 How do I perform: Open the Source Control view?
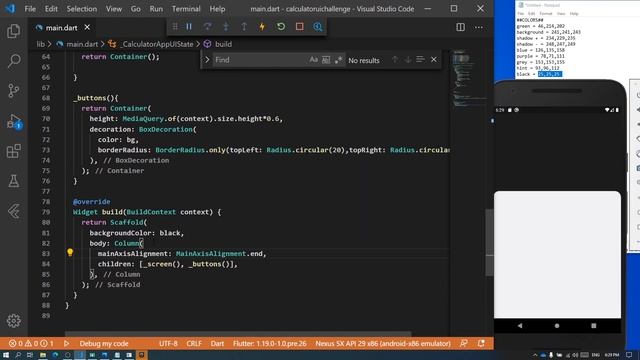pos(13,91)
